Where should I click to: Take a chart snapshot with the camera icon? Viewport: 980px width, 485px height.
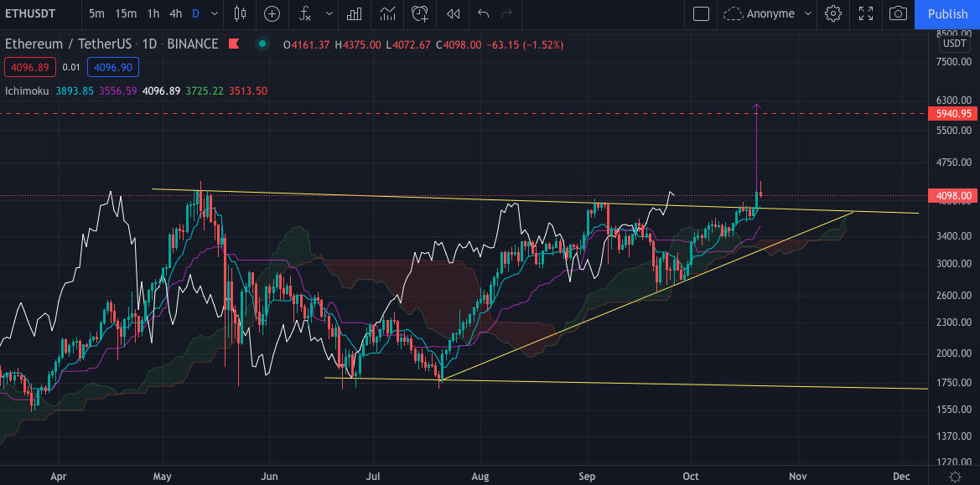[x=898, y=14]
